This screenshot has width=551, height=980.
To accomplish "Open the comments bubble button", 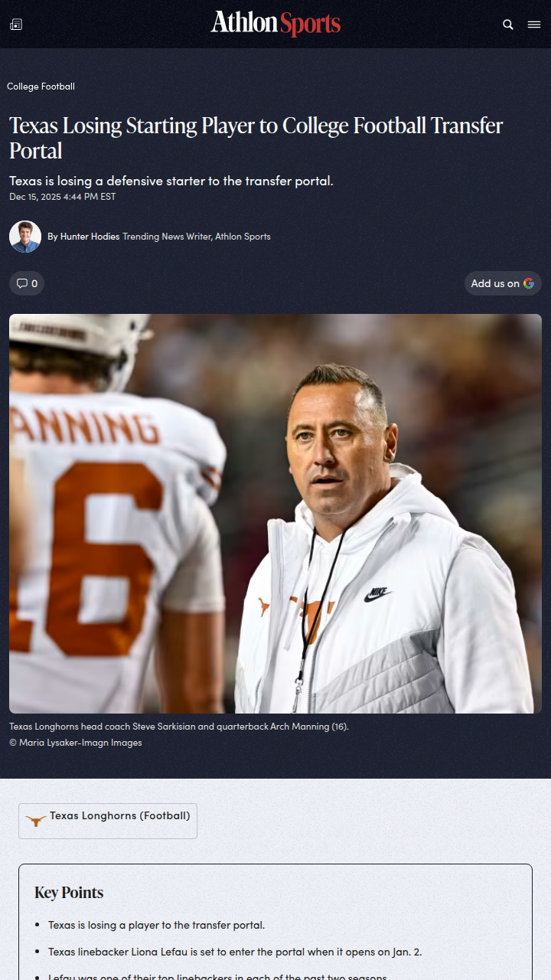I will point(27,283).
